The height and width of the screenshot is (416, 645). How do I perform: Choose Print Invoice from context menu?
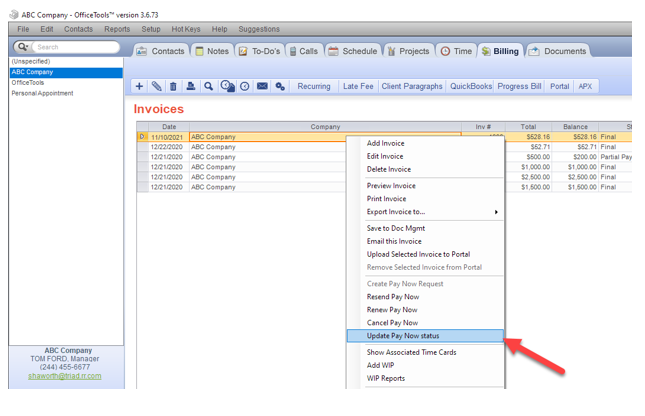(425, 199)
